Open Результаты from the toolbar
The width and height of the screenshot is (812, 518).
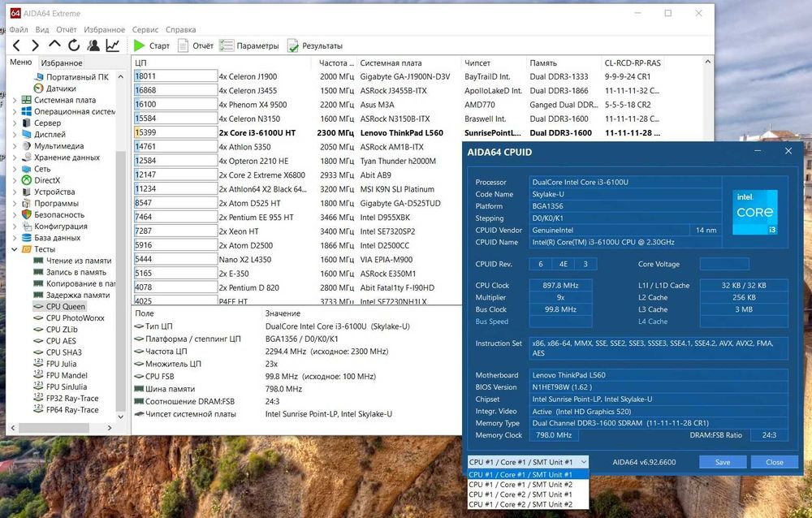[315, 45]
